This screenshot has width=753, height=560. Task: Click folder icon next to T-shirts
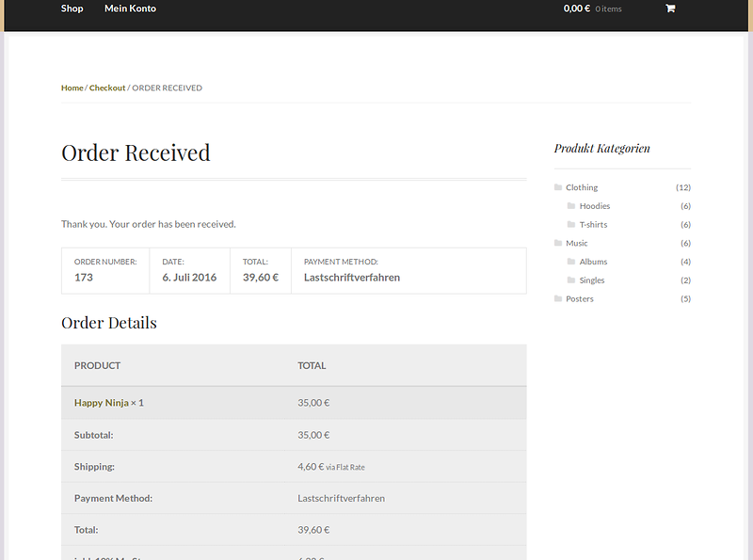coord(571,225)
